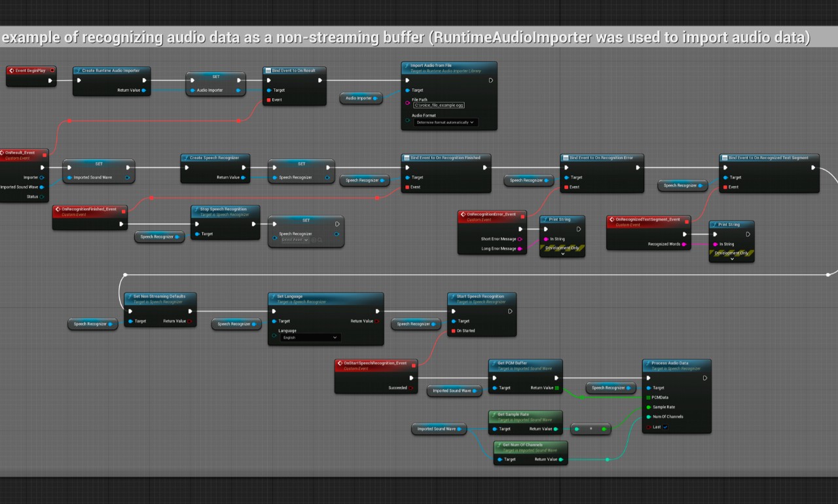Screen dimensions: 838x504
Task: Click the Set Non Streaming Defaults function icon
Action: coord(130,297)
